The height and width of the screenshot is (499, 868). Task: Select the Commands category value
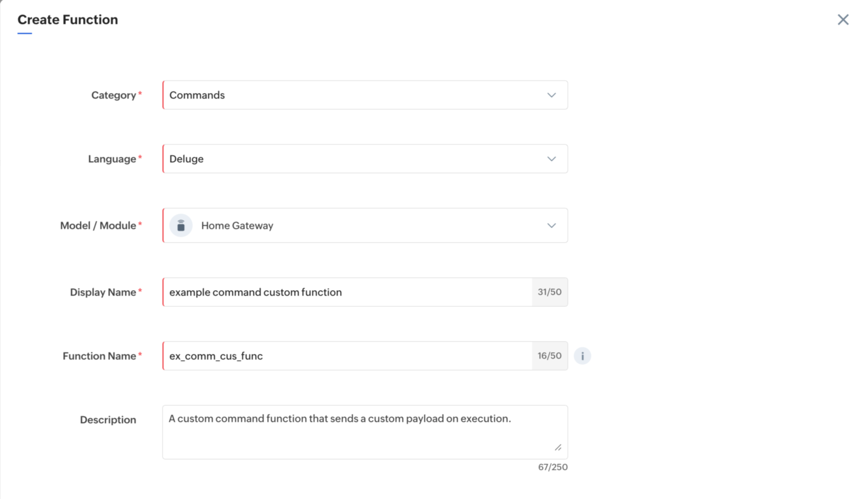click(197, 95)
